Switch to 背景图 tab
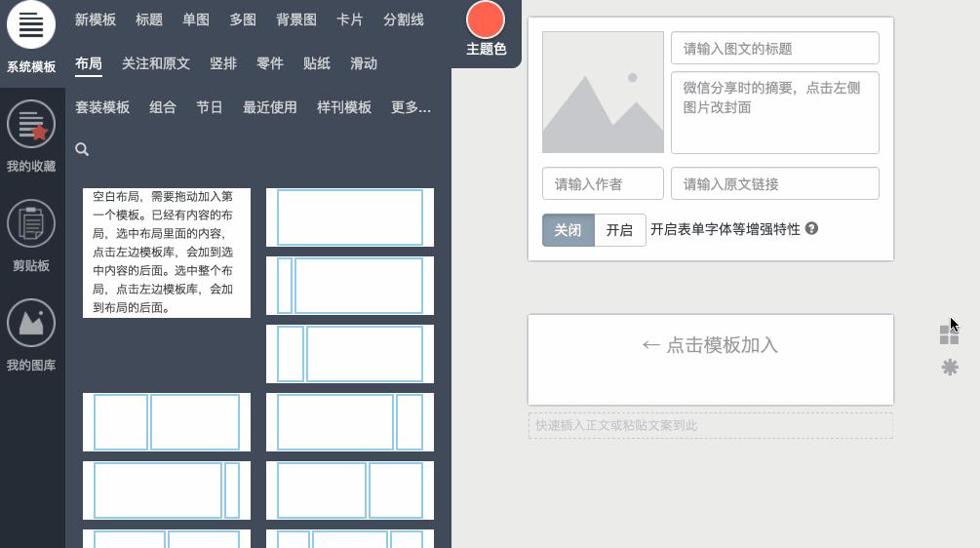 click(296, 20)
